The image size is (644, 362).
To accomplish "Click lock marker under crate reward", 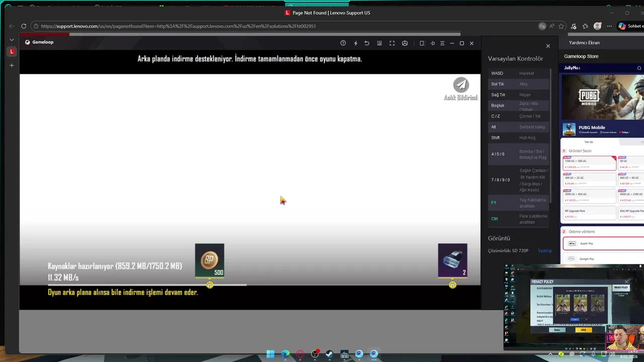I will 452,285.
